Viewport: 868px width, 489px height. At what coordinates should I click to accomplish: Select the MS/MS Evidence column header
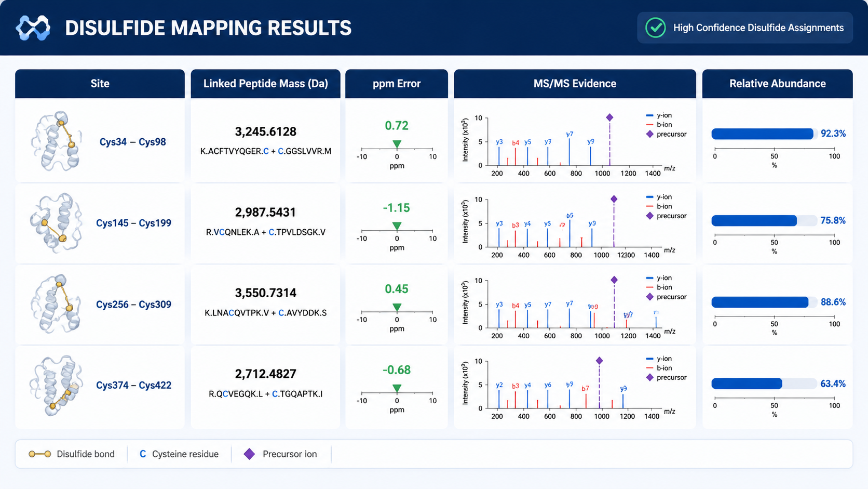pos(575,84)
